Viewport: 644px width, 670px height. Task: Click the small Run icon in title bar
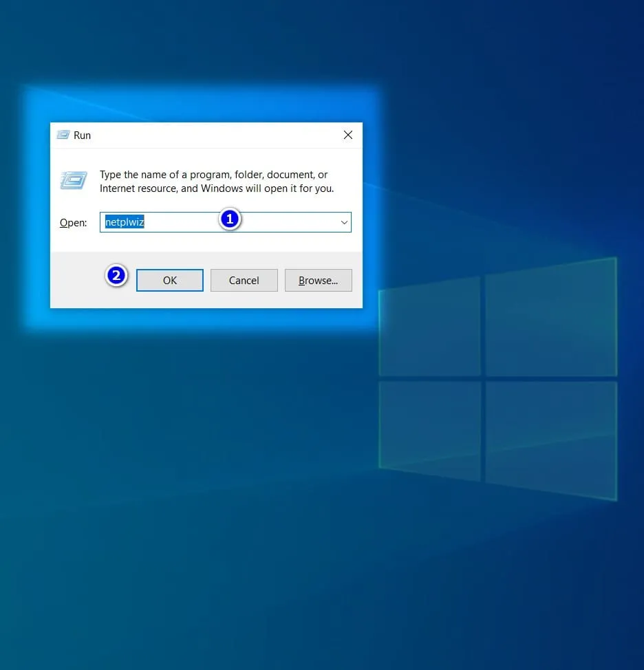(x=63, y=136)
